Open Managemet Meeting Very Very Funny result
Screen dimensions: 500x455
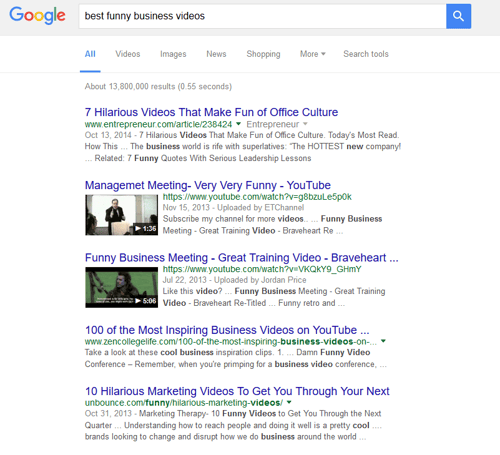click(208, 185)
